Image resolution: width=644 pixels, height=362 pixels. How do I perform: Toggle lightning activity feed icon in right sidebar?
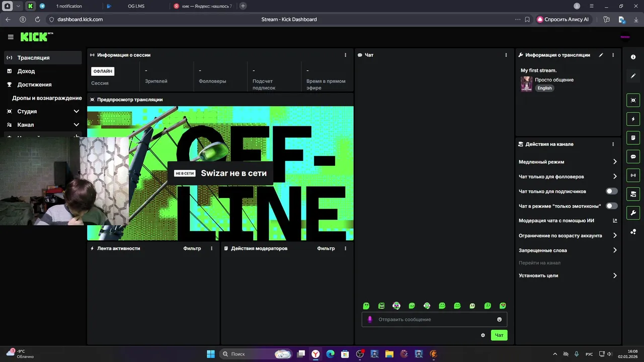[x=633, y=119]
